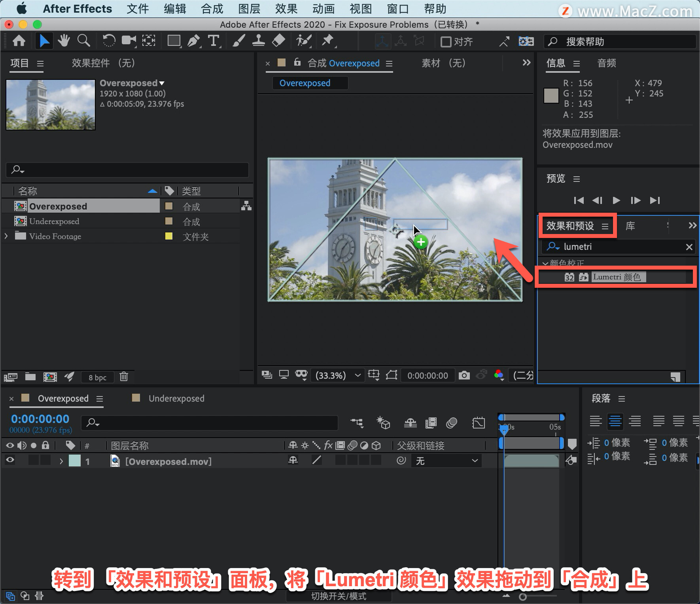Viewport: 700px width, 604px height.
Task: Switch to the 音频 panel tab
Action: 607,63
